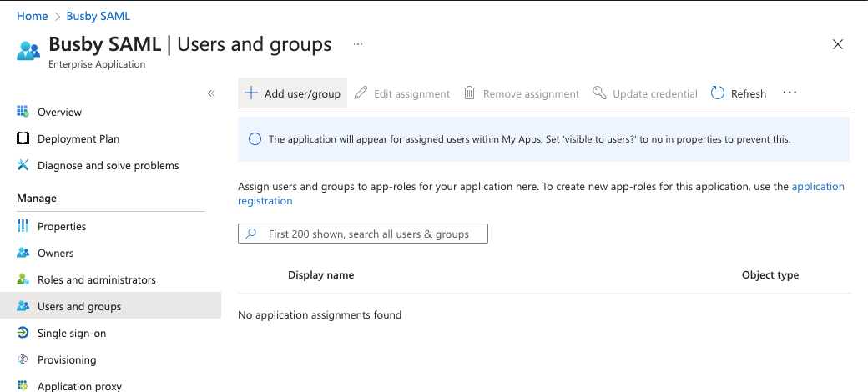The image size is (868, 392).
Task: Click the Application proxy icon
Action: (x=23, y=385)
